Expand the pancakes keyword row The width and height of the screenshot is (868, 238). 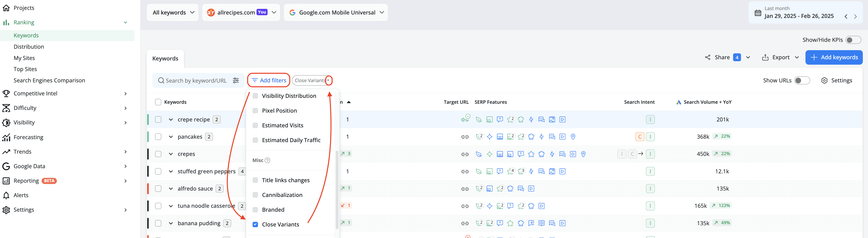[171, 137]
